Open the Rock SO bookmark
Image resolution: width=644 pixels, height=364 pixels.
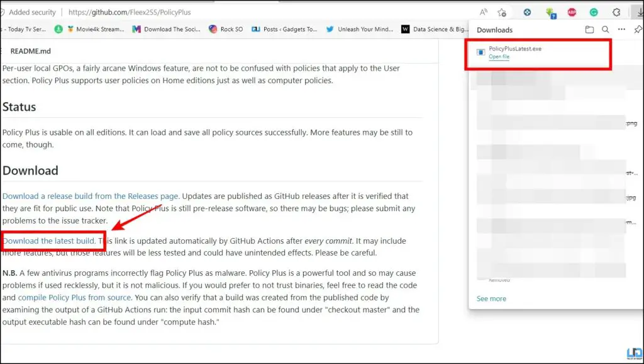226,29
